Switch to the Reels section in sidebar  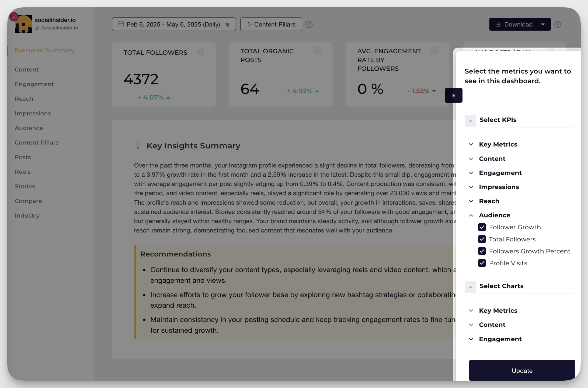tap(23, 172)
